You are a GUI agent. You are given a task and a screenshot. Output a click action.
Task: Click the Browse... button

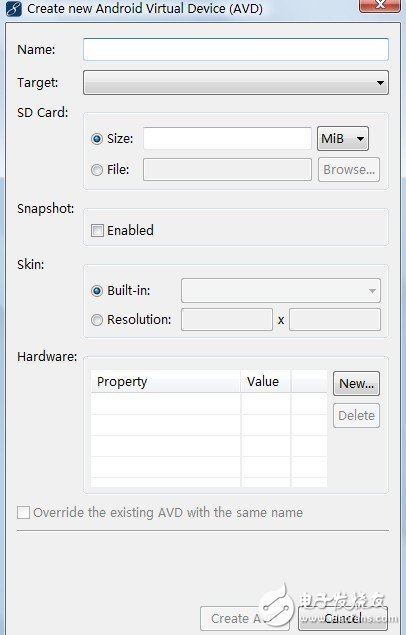click(349, 169)
